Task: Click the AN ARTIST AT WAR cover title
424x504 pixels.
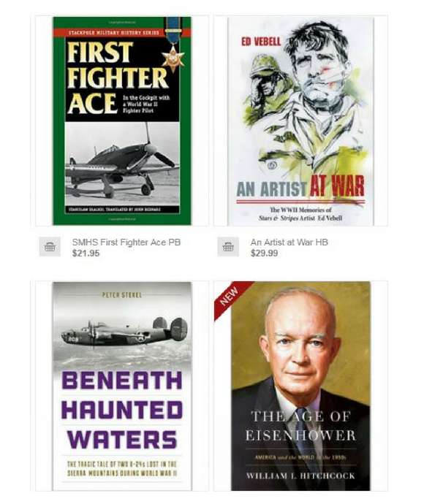Action: pyautogui.click(x=300, y=188)
